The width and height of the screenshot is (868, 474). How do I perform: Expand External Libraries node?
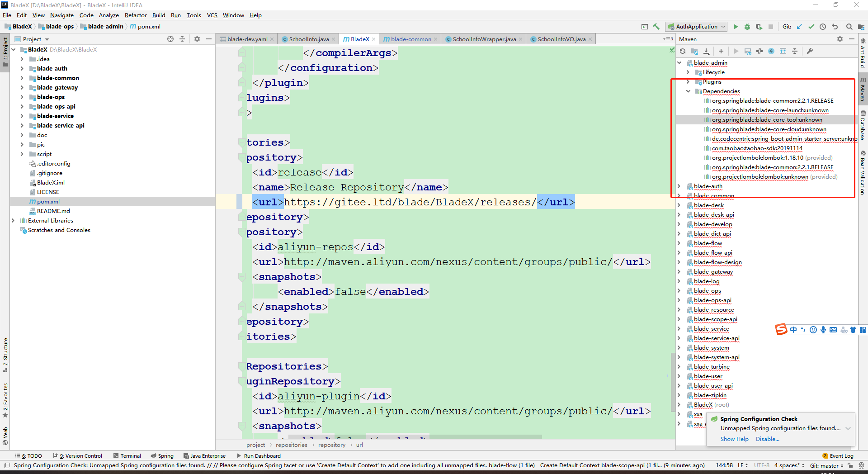pos(13,221)
